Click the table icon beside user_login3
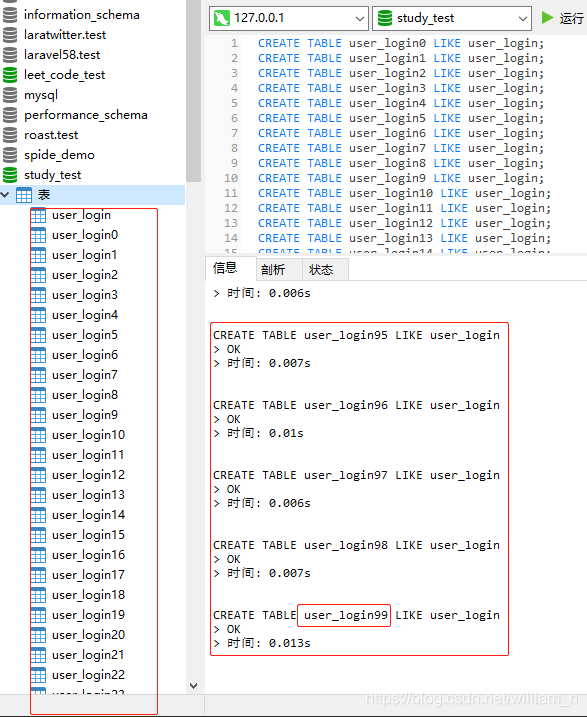This screenshot has height=717, width=587. tap(38, 295)
